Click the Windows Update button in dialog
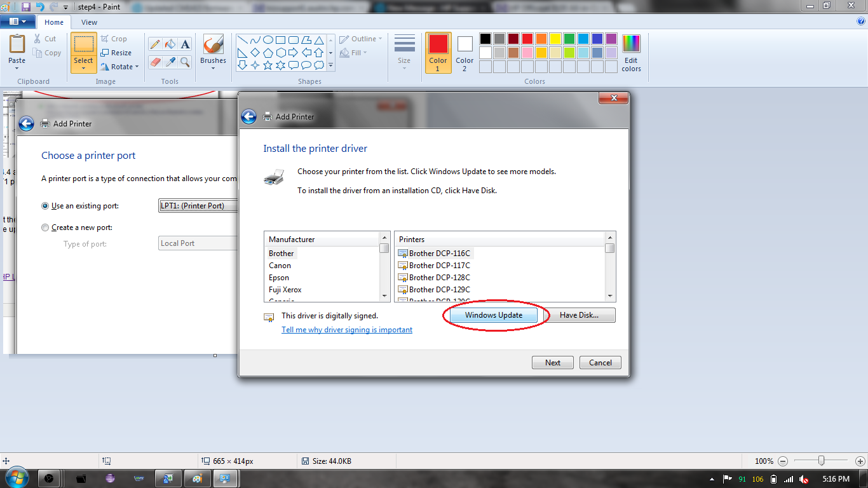This screenshot has height=488, width=868. click(x=494, y=315)
